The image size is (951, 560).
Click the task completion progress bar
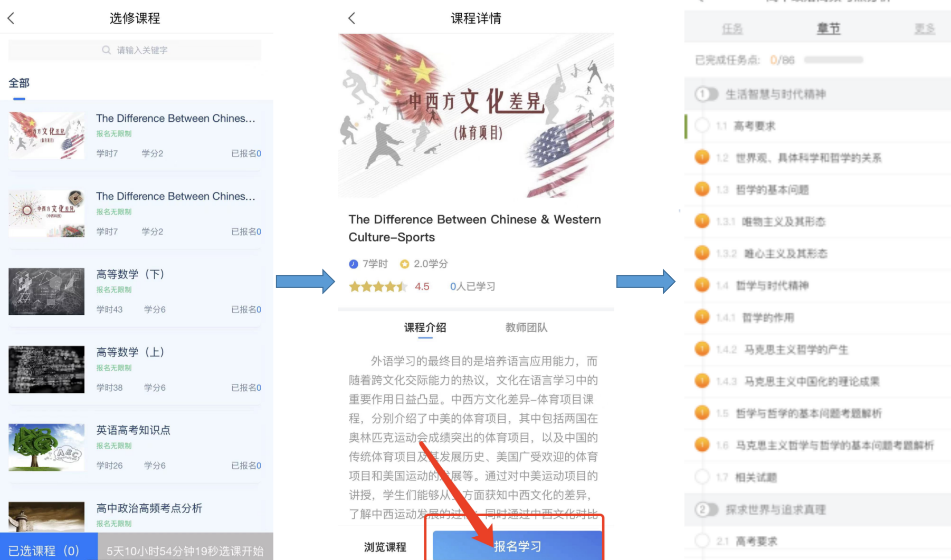coord(833,60)
